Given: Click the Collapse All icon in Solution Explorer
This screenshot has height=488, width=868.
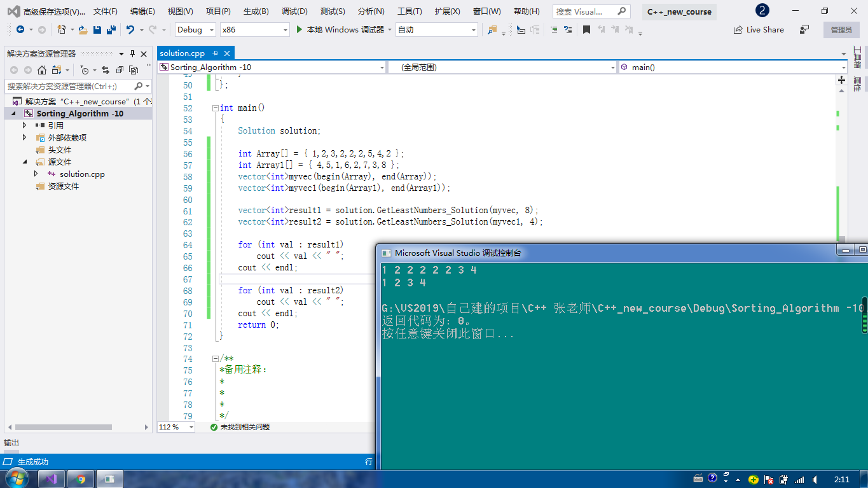Looking at the screenshot, I should [119, 70].
